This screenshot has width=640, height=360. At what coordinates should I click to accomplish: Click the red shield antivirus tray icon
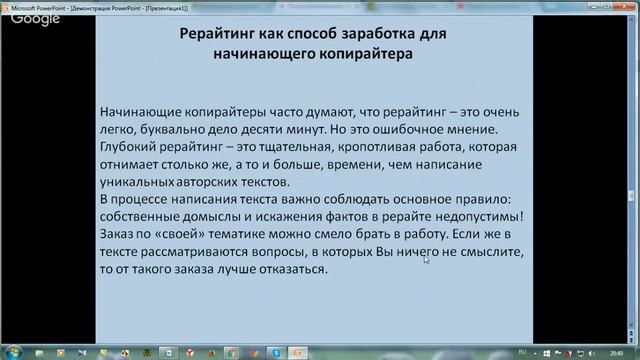click(x=569, y=353)
